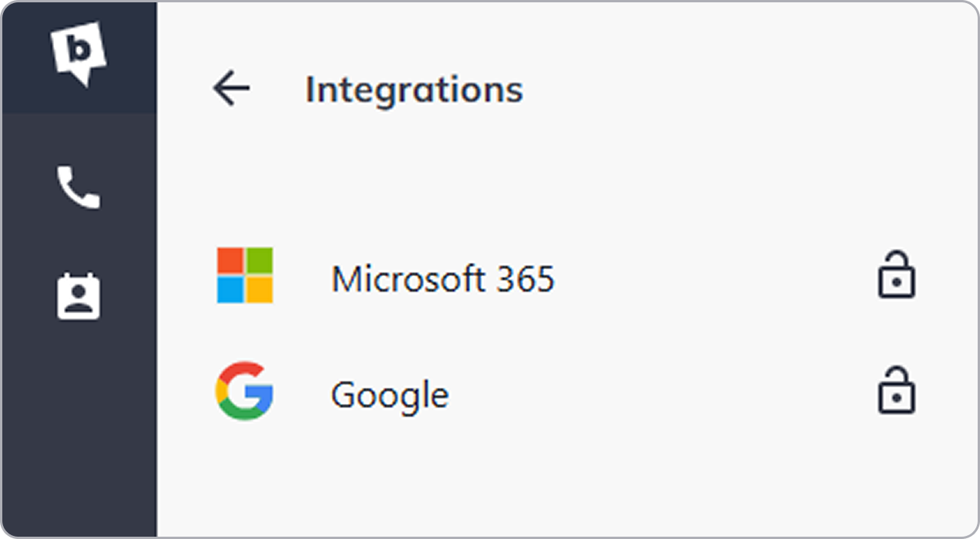Open the contacts address book

[79, 296]
